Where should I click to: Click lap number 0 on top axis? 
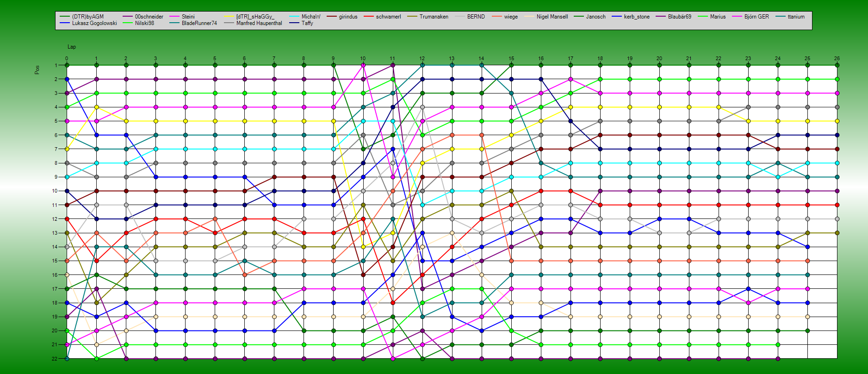tap(67, 59)
